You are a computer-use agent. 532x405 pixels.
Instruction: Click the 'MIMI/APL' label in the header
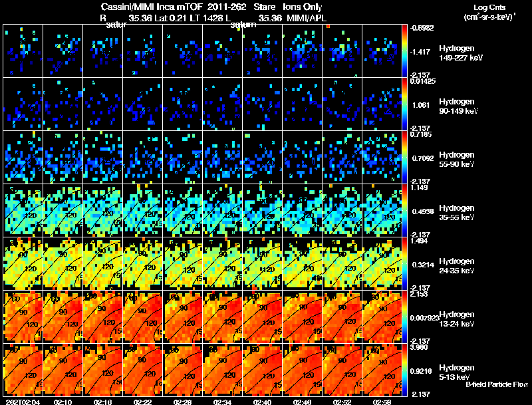pyautogui.click(x=307, y=18)
